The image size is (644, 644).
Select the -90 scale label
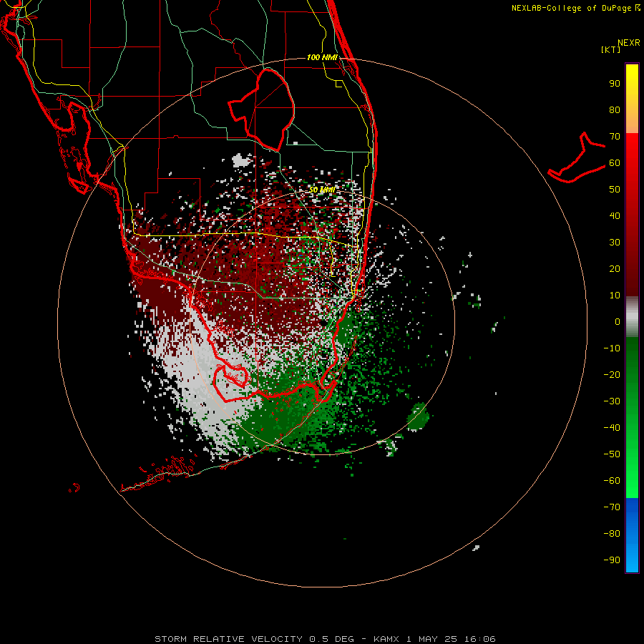click(x=612, y=560)
